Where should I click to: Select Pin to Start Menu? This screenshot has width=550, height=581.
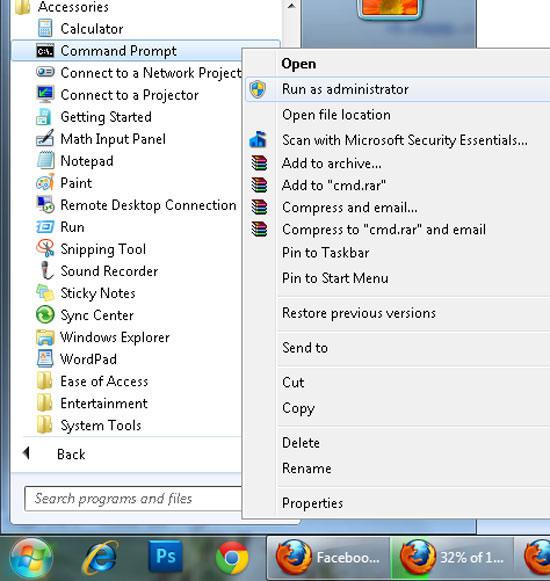tap(397, 278)
